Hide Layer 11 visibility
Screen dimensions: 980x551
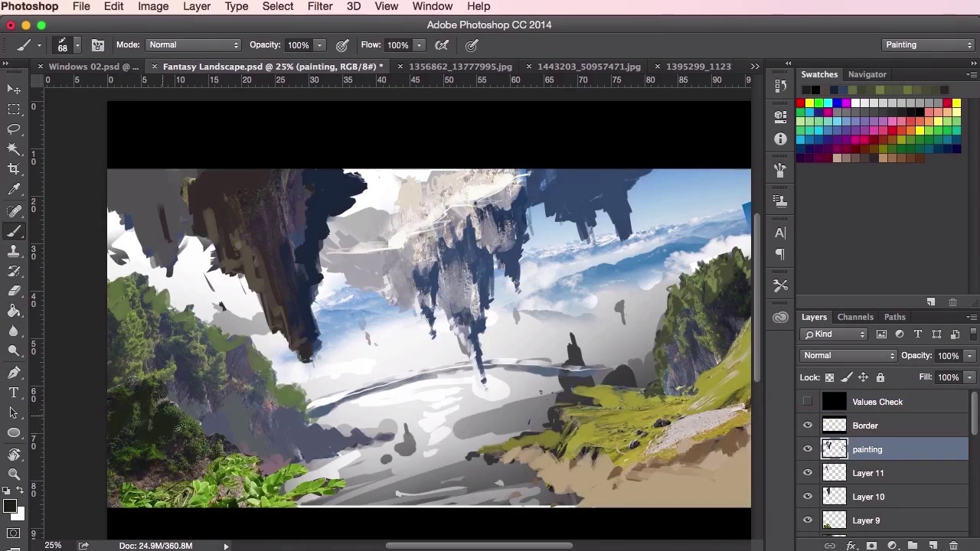click(808, 473)
